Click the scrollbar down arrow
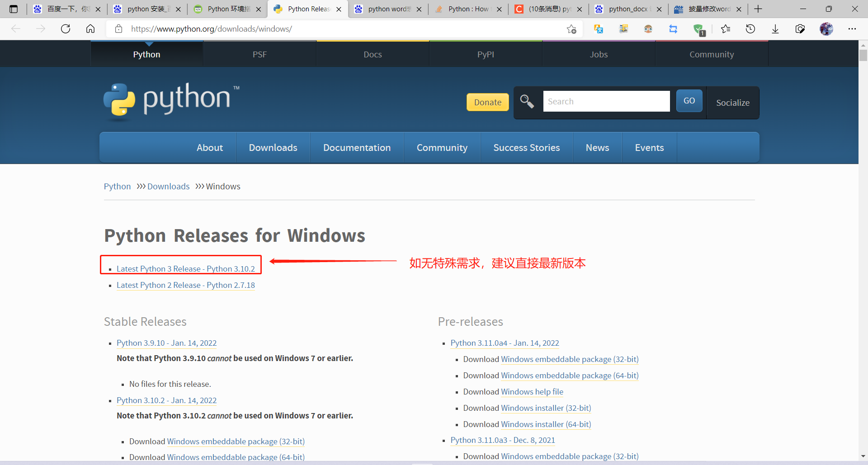The height and width of the screenshot is (465, 868). pos(863,456)
